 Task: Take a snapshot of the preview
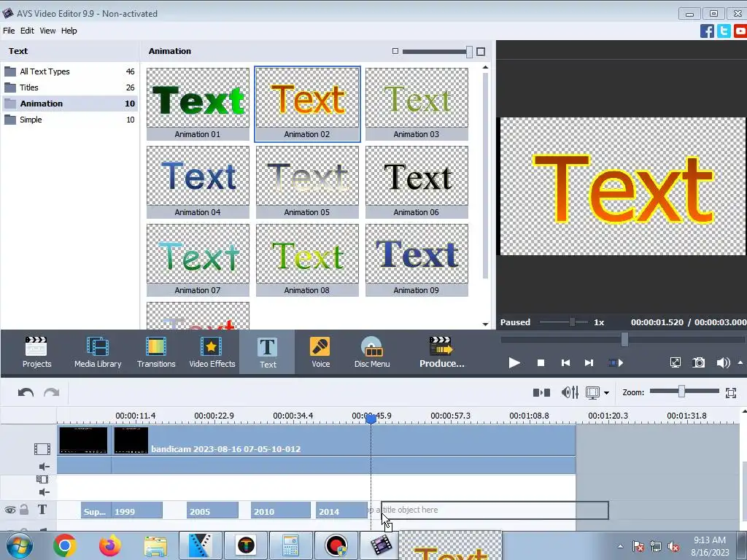[698, 363]
